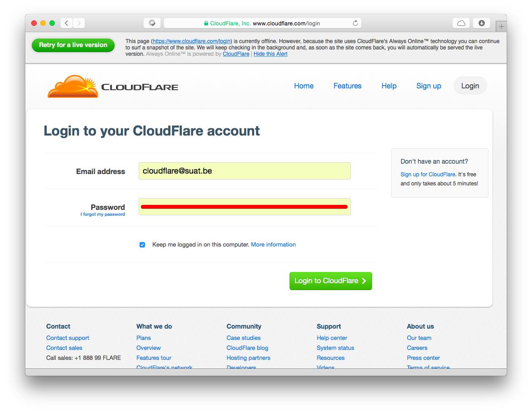
Task: Click the Don't have an account? text
Action: [434, 161]
